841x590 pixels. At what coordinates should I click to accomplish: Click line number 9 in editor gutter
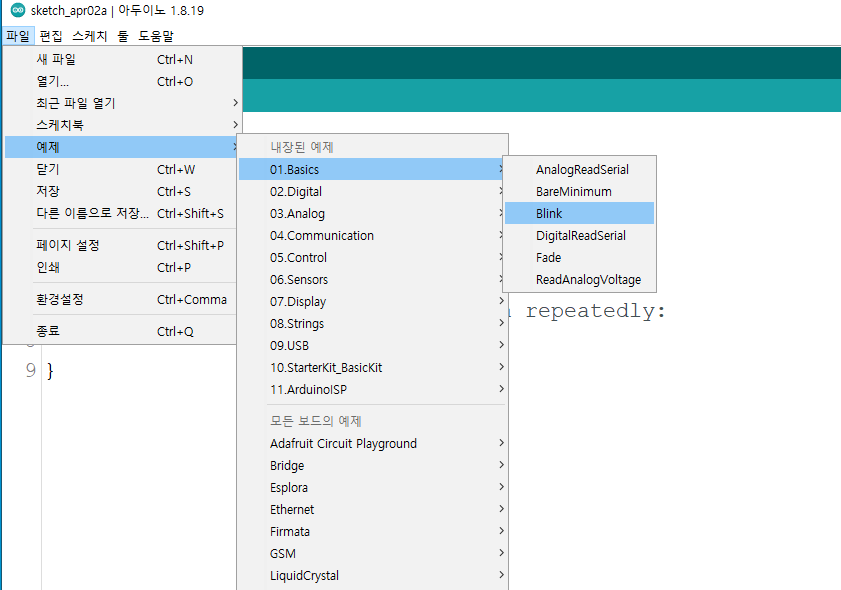[x=31, y=370]
